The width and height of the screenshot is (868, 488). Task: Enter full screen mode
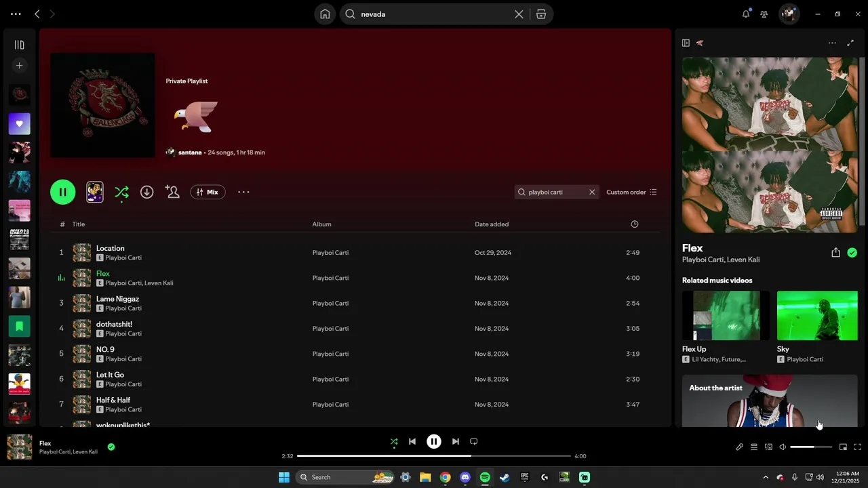point(857,447)
